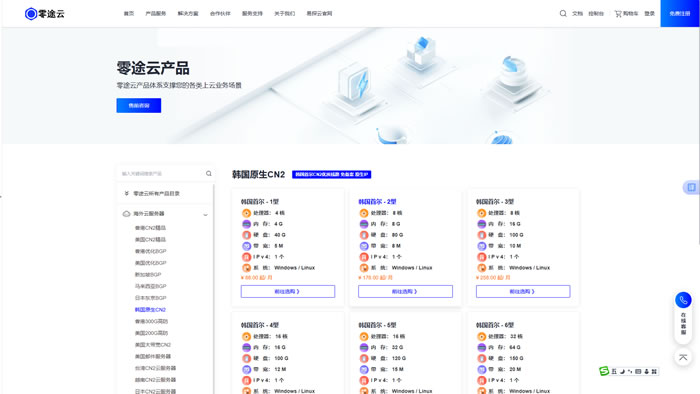The height and width of the screenshot is (394, 700).
Task: Click 前往选购 under 韩国首尔 - 1型
Action: click(288, 291)
